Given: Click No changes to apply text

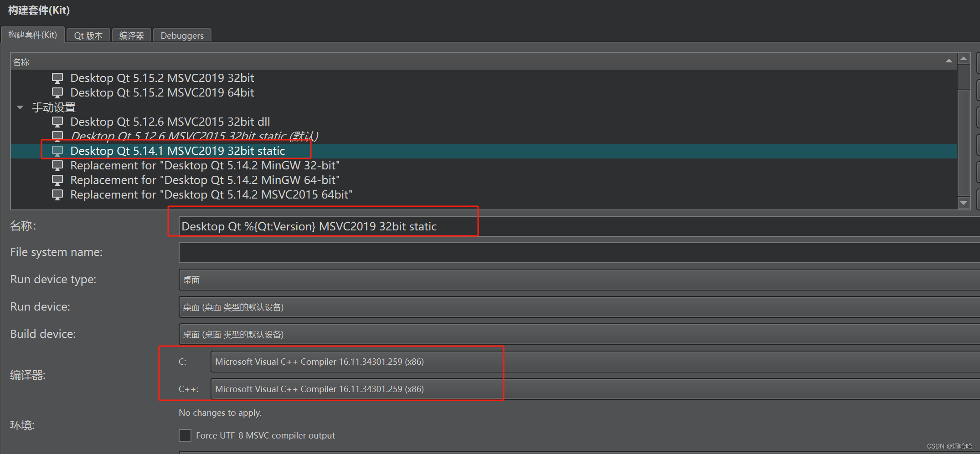Looking at the screenshot, I should (x=220, y=413).
